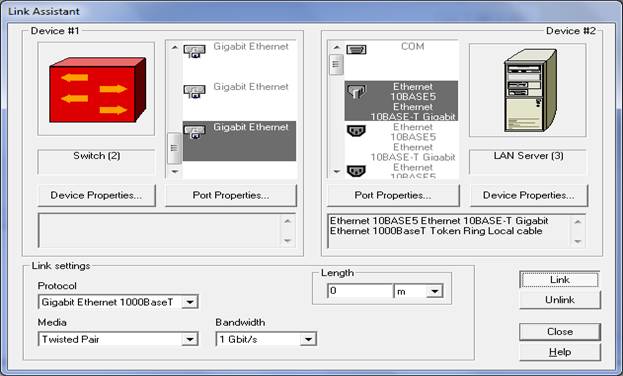Expand the Protocol dropdown
This screenshot has height=376, width=623.
click(x=190, y=302)
